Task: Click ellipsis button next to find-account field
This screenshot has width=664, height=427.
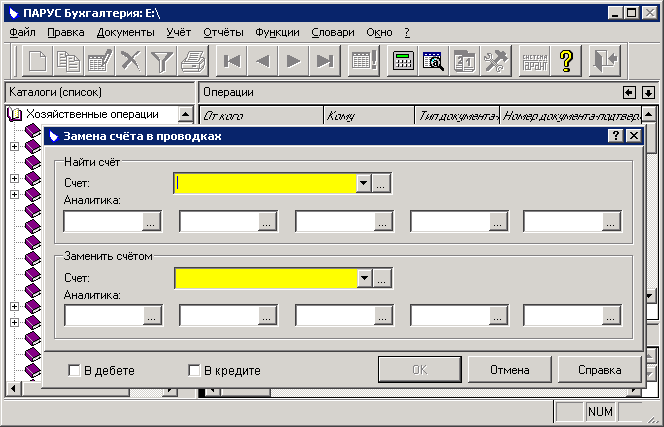Action: [x=382, y=183]
